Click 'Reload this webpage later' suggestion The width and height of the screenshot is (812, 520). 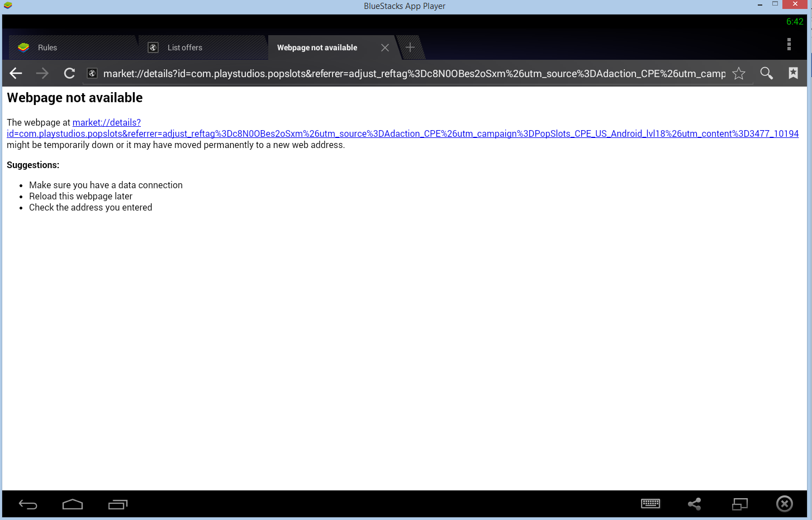(x=80, y=197)
